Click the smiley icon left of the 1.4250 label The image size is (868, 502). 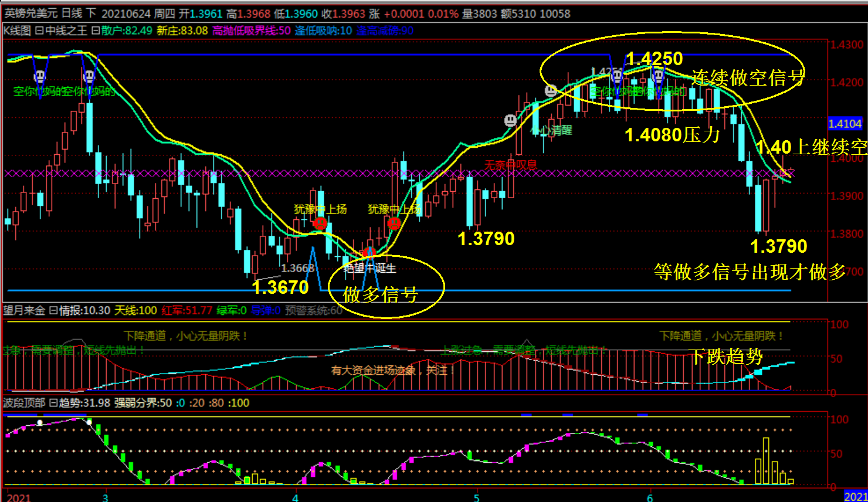click(x=617, y=76)
